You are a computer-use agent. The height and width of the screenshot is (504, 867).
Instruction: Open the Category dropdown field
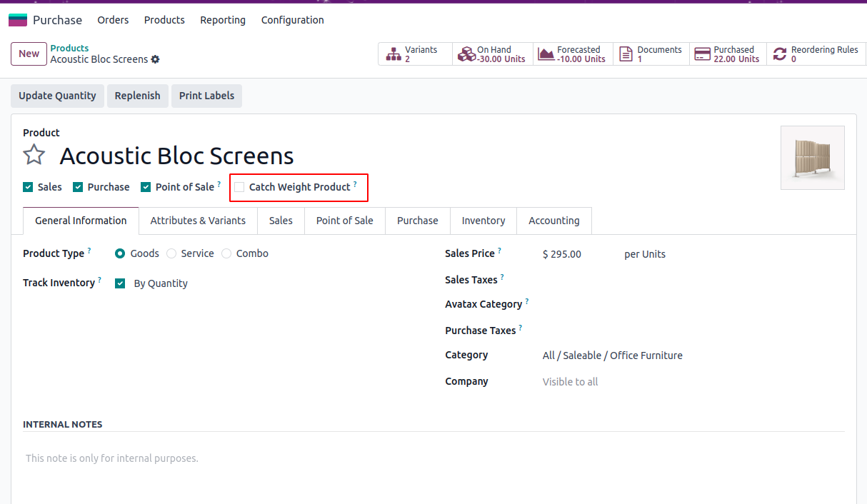pyautogui.click(x=612, y=356)
